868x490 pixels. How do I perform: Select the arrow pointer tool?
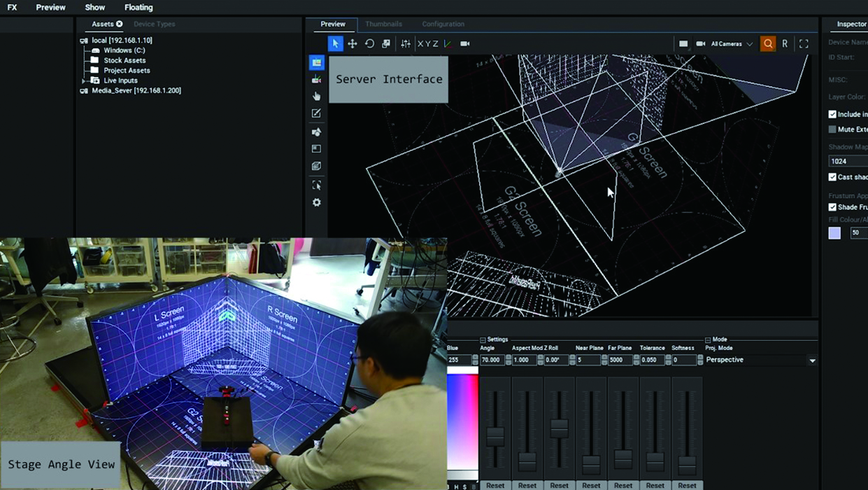tap(335, 43)
